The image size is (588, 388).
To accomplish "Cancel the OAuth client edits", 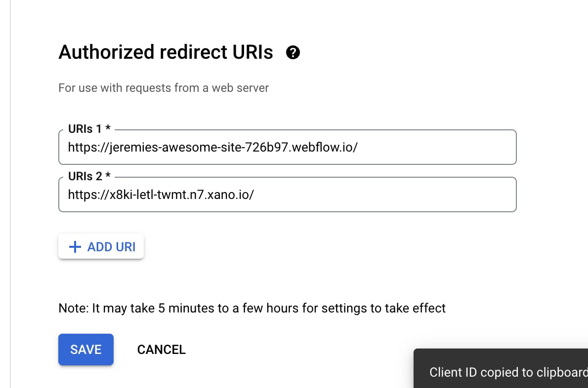I will pos(161,349).
